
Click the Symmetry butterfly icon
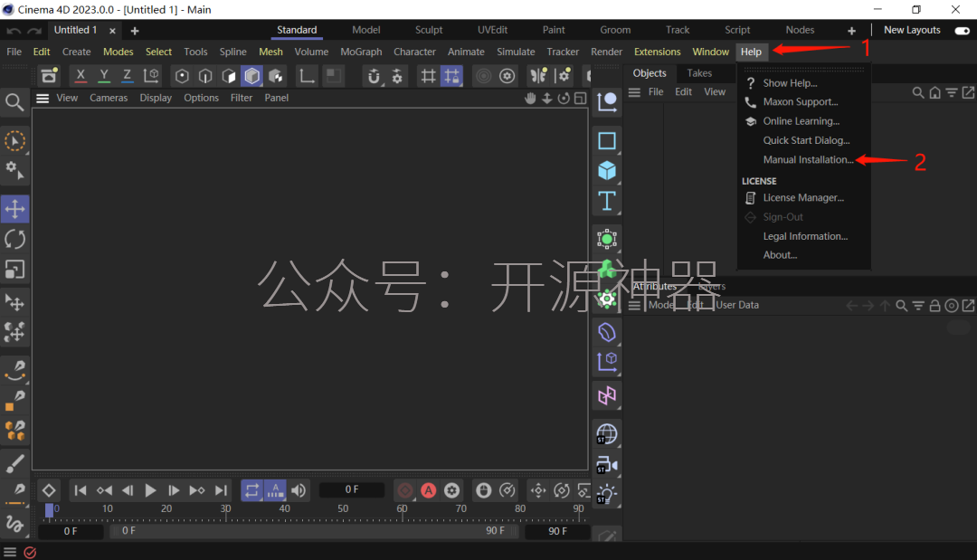click(538, 76)
